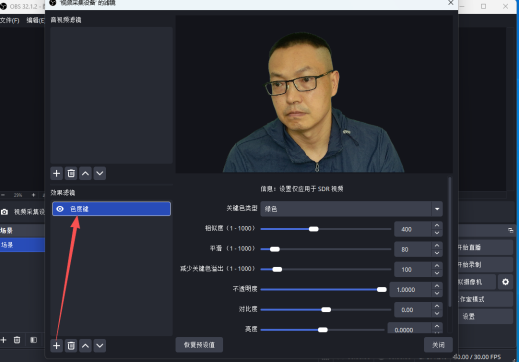Click 设置 button in OBS controls
Screen dimensions: 520x363
pos(486,317)
